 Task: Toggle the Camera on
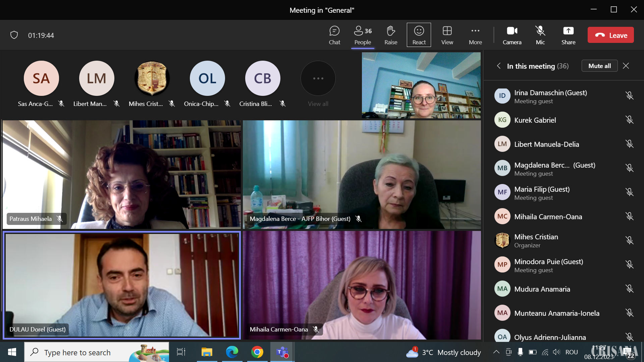coord(512,35)
